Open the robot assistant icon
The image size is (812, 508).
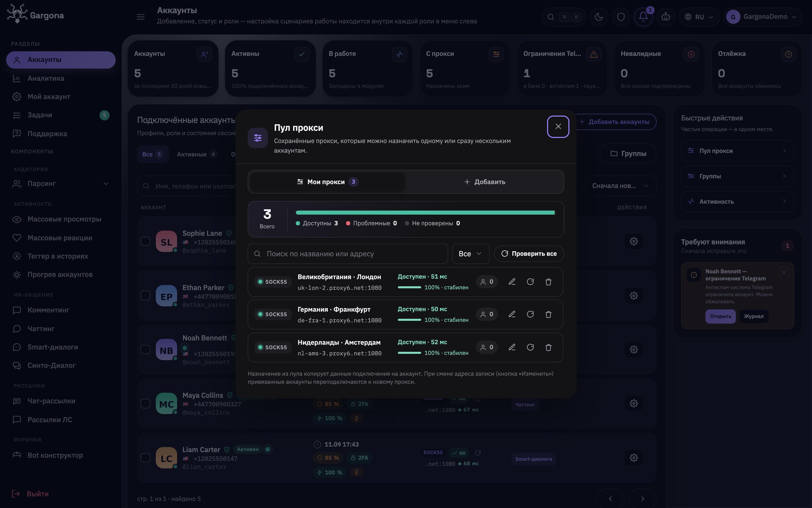(x=665, y=17)
